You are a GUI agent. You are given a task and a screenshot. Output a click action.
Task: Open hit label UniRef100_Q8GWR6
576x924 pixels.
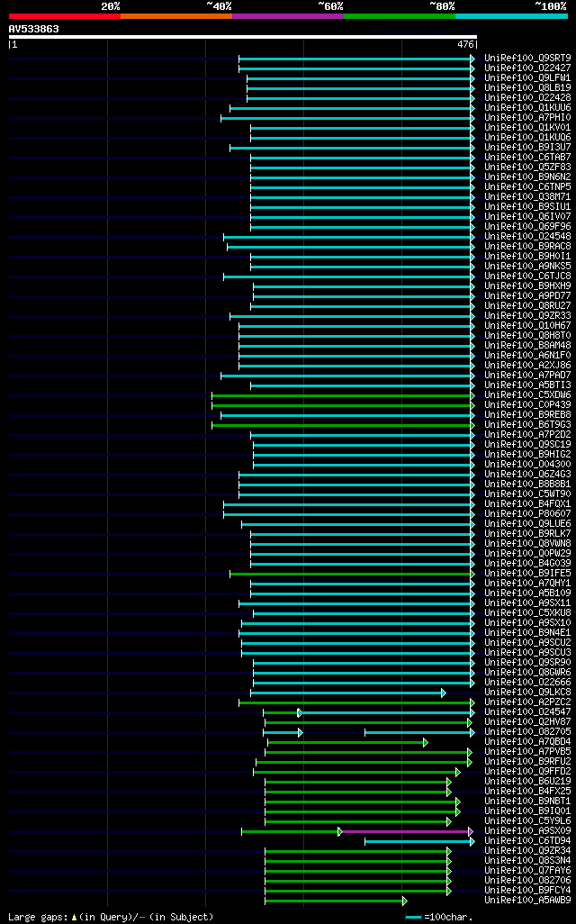click(527, 673)
